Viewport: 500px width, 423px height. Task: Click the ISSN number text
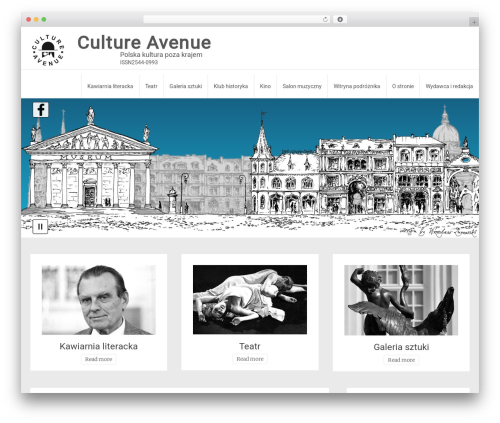139,62
